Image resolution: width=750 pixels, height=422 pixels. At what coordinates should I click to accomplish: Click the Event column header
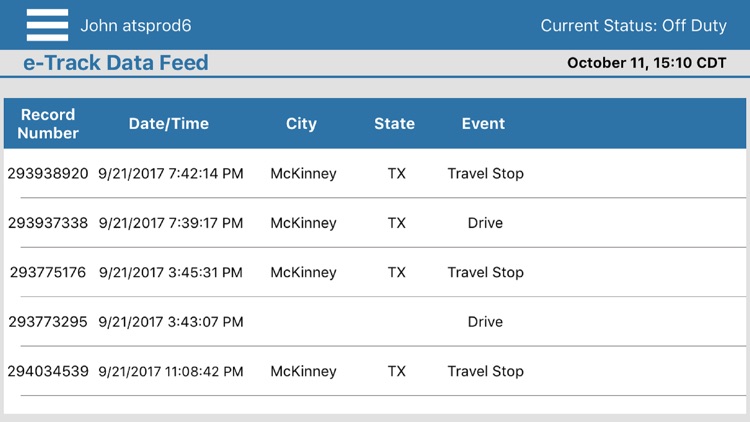tap(483, 124)
